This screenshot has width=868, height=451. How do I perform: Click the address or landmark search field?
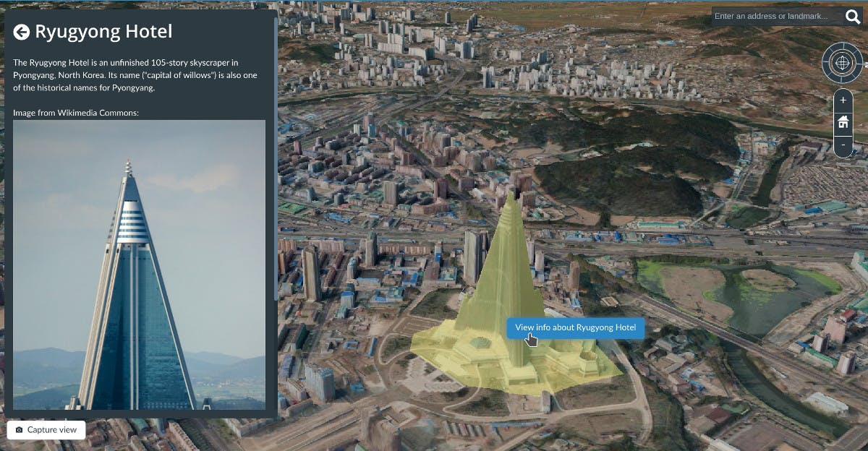[x=775, y=17]
